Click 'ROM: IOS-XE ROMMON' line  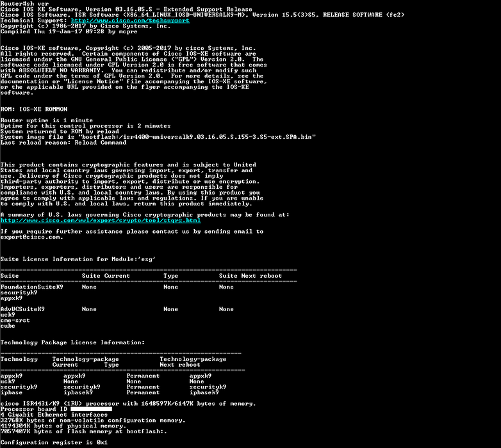[x=34, y=109]
